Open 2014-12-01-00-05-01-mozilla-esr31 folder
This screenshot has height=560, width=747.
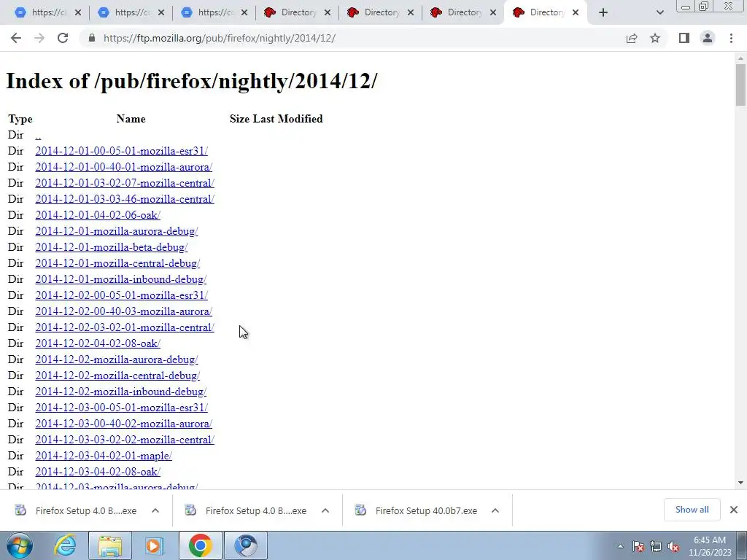(x=122, y=151)
